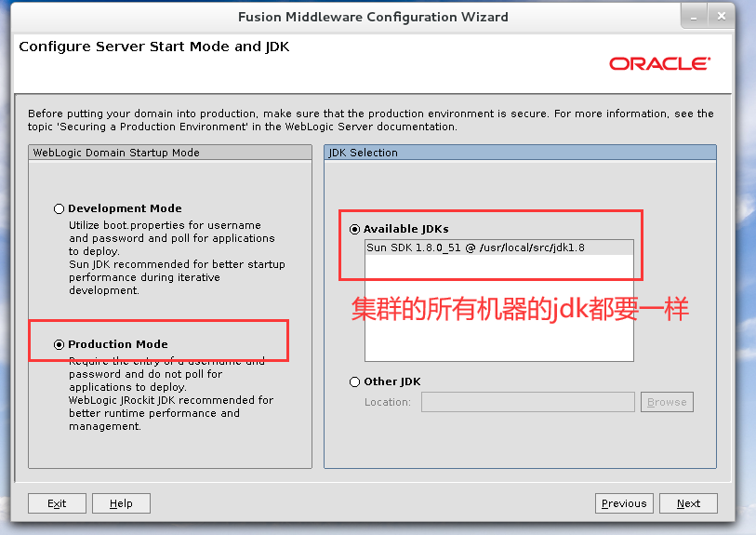Close the Configuration Wizard window
756x535 pixels.
(722, 17)
